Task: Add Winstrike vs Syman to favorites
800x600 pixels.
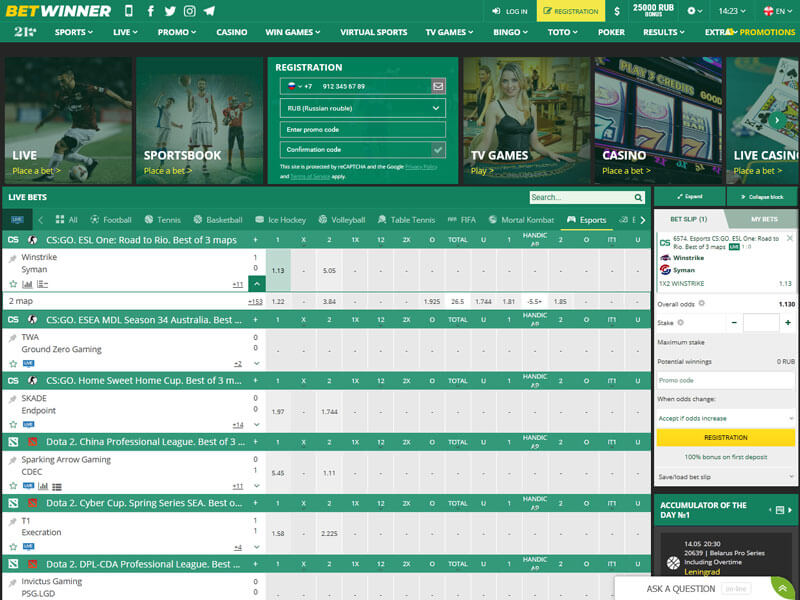Action: pyautogui.click(x=13, y=284)
